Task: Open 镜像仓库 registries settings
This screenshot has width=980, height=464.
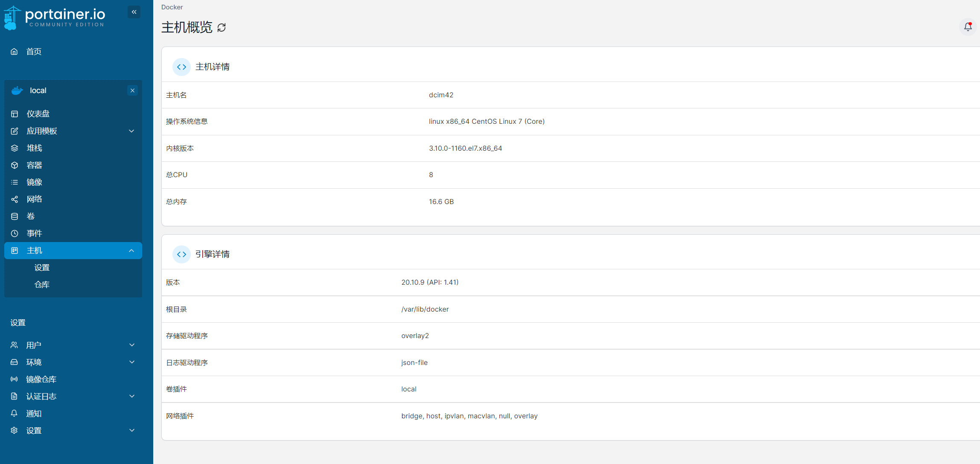Action: point(41,379)
